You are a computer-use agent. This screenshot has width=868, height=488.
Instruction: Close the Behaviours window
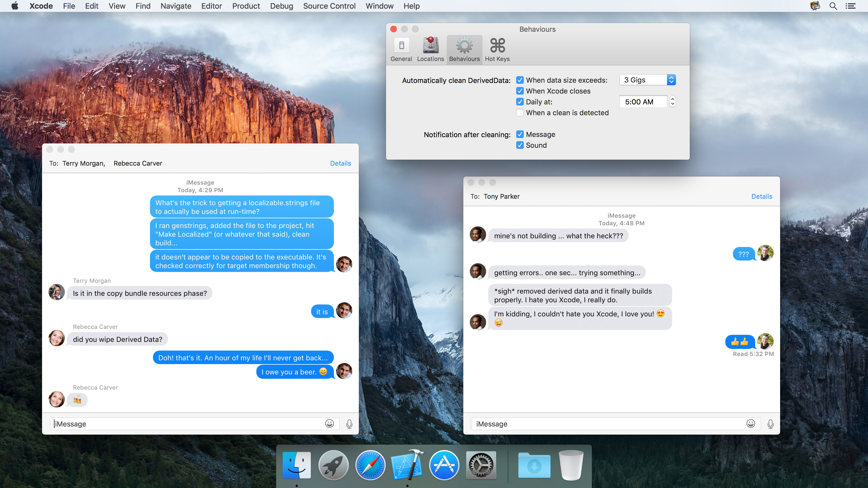click(393, 29)
